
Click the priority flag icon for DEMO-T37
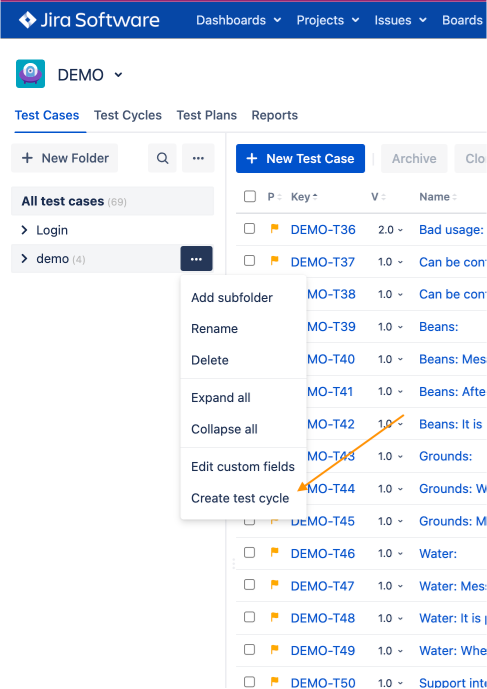pyautogui.click(x=275, y=261)
